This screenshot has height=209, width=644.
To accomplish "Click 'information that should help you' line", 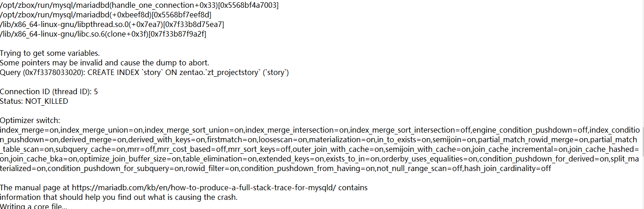I will [x=119, y=198].
